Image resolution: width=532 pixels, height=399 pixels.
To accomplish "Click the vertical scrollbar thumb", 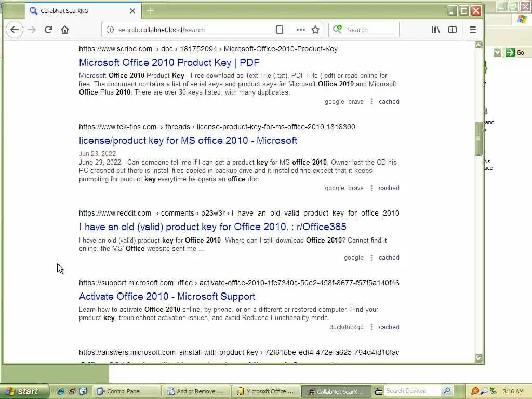I will (478, 138).
